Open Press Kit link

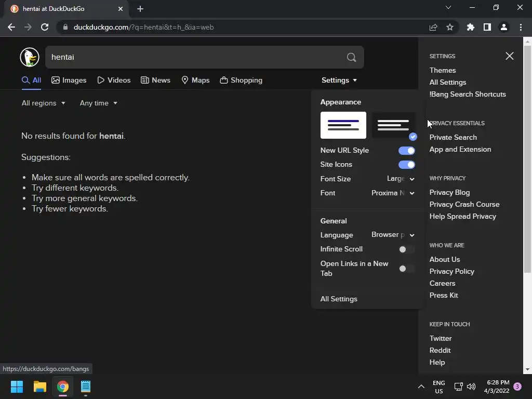pyautogui.click(x=444, y=296)
